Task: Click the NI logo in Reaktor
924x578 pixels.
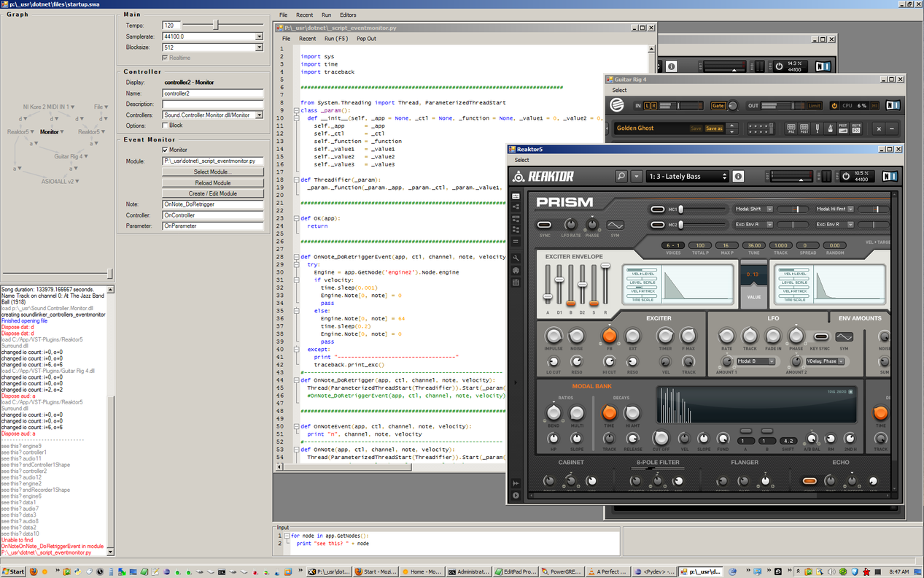Action: click(x=890, y=176)
